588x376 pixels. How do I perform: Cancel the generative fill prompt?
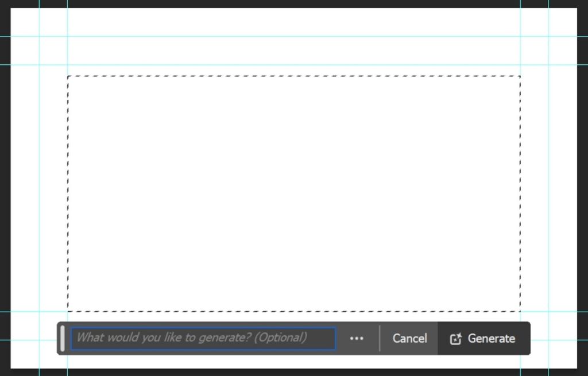pyautogui.click(x=409, y=339)
